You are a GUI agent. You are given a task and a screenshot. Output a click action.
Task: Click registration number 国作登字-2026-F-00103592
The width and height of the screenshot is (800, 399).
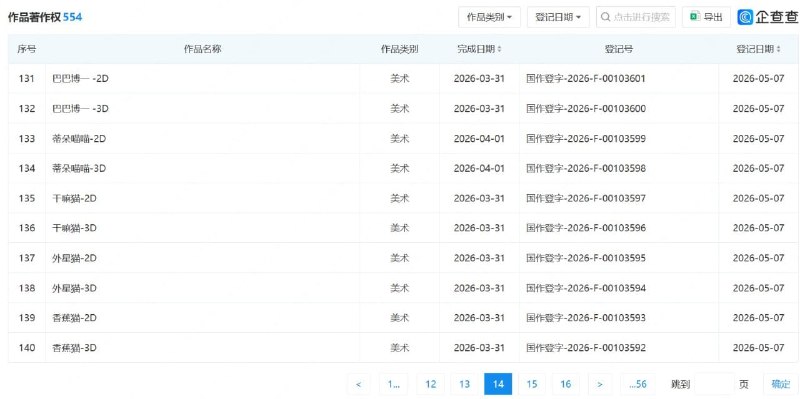[586, 348]
